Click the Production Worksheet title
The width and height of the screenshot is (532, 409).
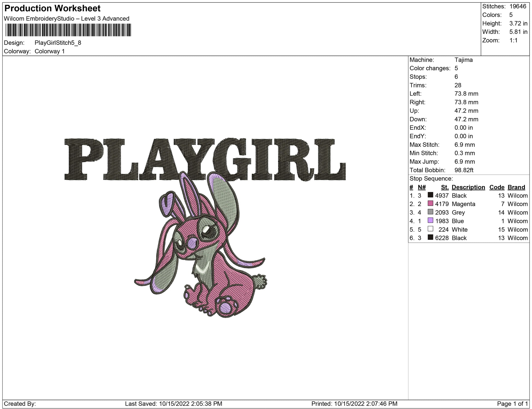coord(52,8)
